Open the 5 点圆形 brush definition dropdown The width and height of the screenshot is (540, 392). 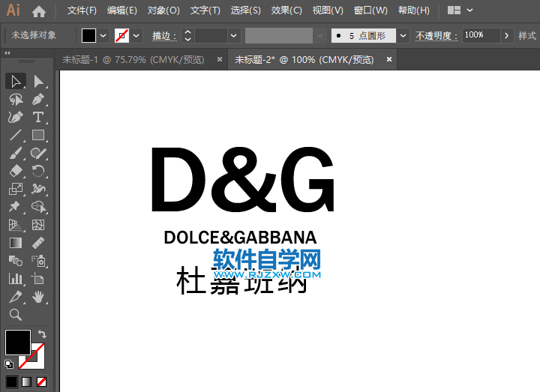point(403,35)
